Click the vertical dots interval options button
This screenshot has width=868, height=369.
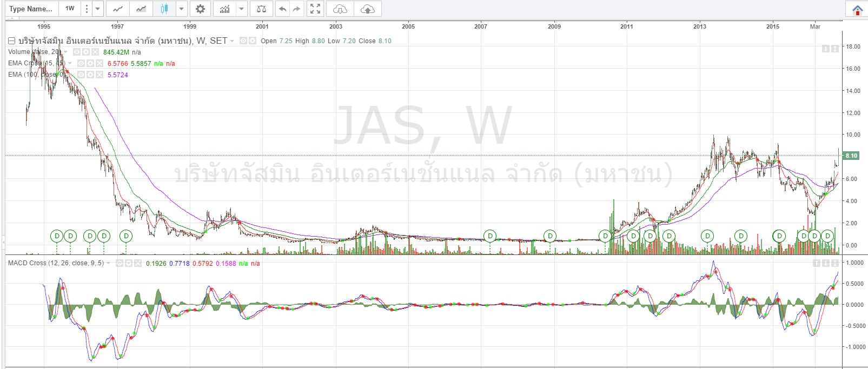coord(87,9)
